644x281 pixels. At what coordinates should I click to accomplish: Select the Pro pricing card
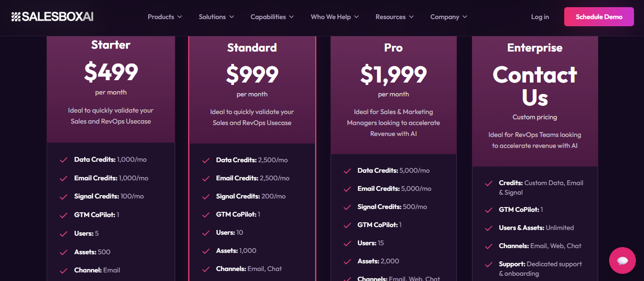coord(393,95)
